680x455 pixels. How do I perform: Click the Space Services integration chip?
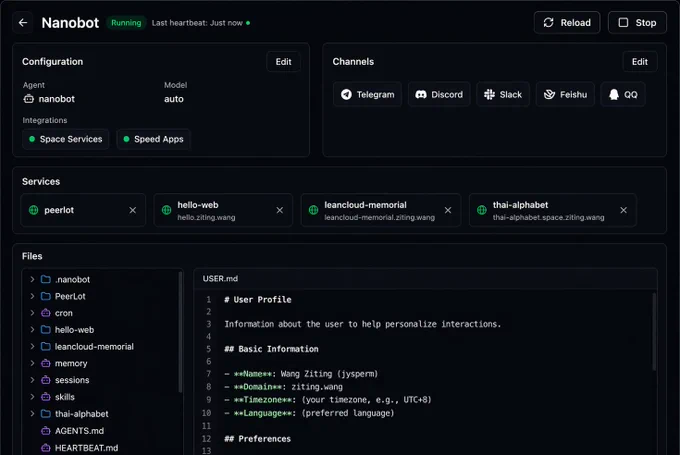[65, 139]
